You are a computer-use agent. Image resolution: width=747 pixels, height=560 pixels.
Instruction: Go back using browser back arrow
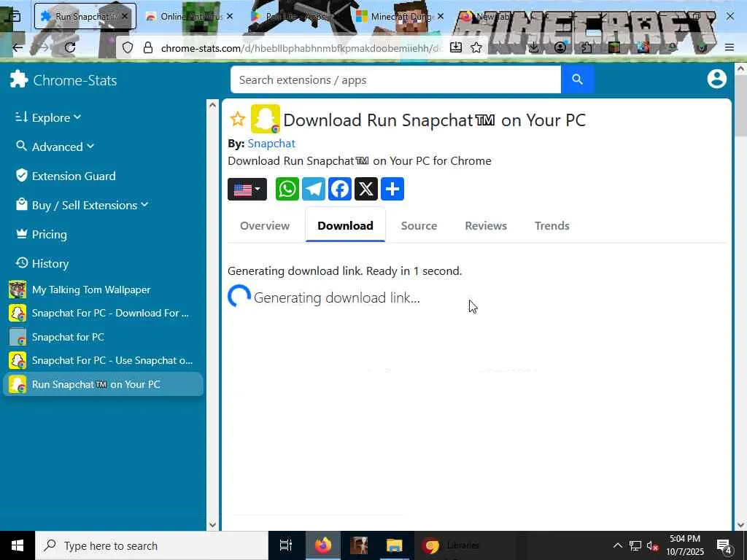(18, 47)
